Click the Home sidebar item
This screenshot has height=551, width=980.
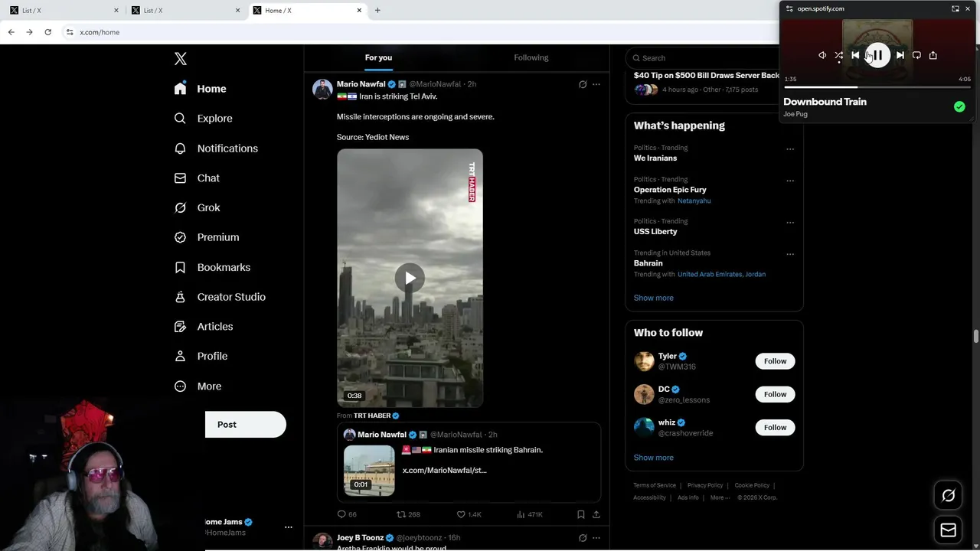coord(200,89)
